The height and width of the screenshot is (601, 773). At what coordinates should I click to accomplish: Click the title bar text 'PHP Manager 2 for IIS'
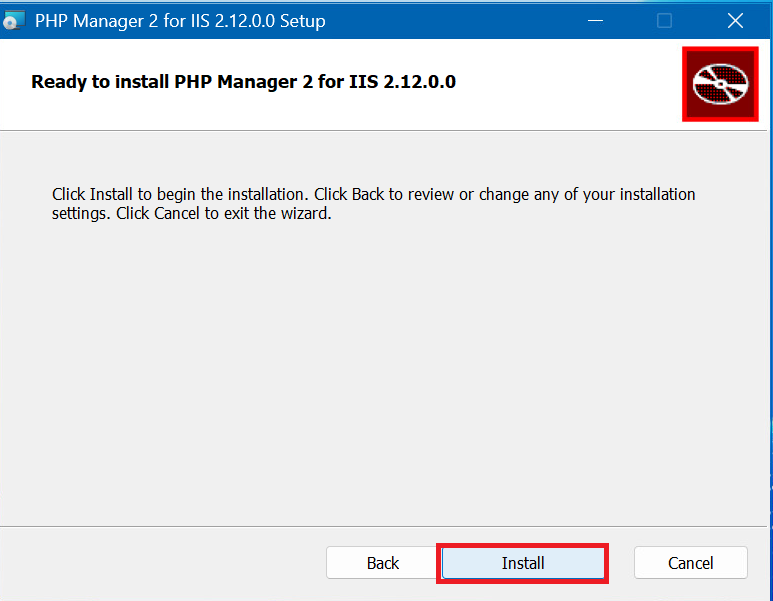pos(122,20)
